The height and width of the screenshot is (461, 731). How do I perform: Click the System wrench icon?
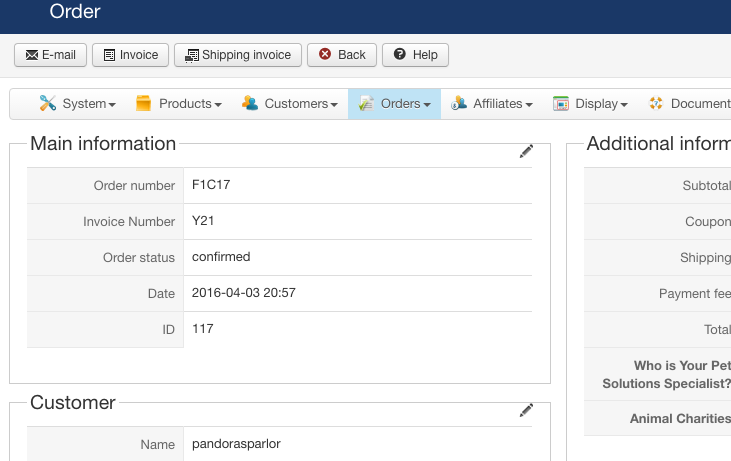click(48, 104)
